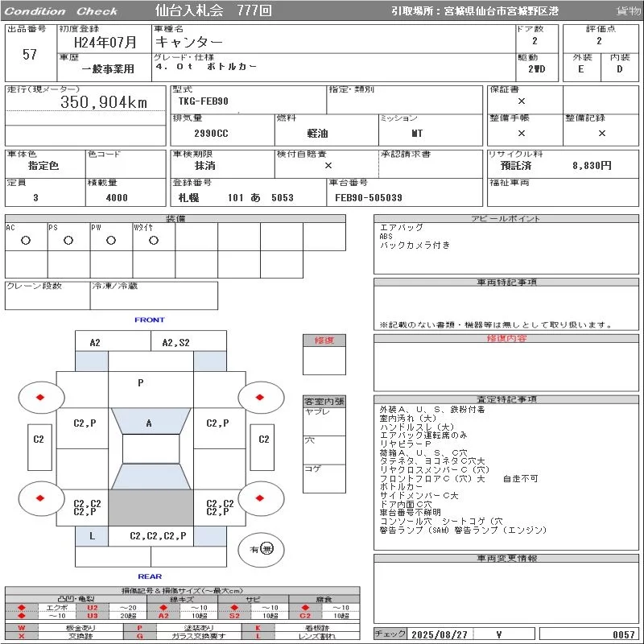Click the L lens crack mark on diagram
Screen dimensions: 644x644
pos(92,536)
